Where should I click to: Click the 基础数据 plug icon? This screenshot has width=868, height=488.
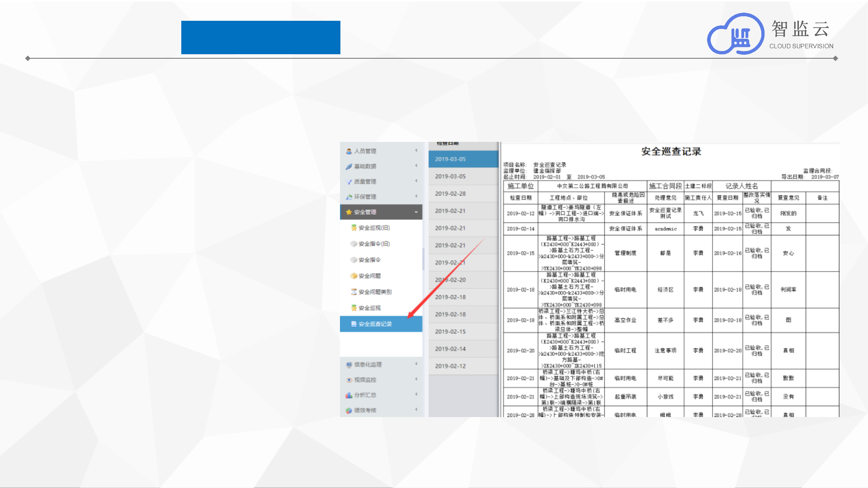click(x=349, y=167)
